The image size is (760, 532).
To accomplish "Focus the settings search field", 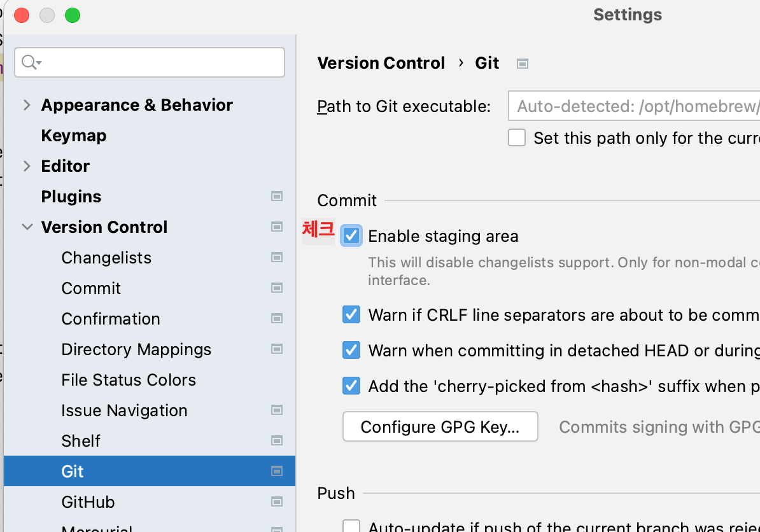I will coord(150,62).
